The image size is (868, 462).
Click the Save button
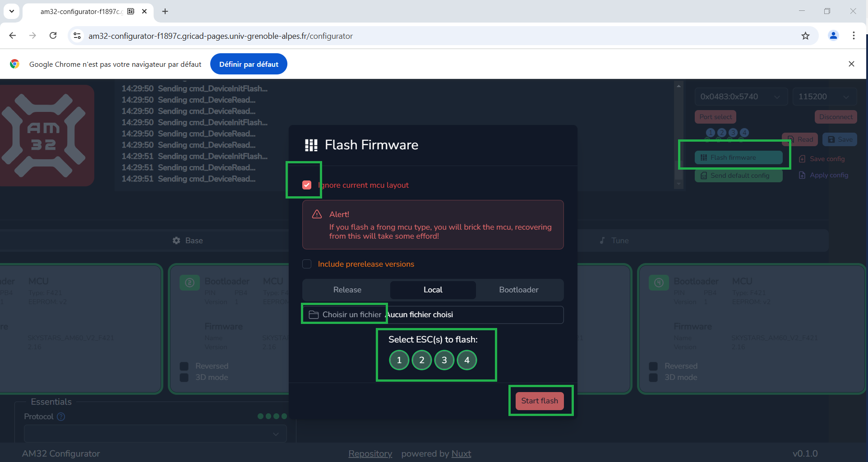click(x=840, y=139)
